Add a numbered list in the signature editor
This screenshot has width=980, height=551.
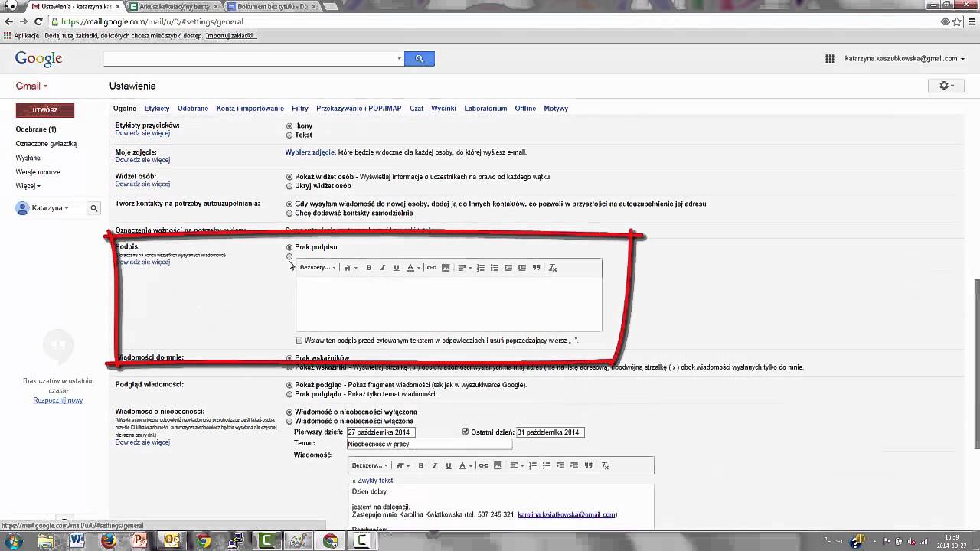tap(481, 268)
